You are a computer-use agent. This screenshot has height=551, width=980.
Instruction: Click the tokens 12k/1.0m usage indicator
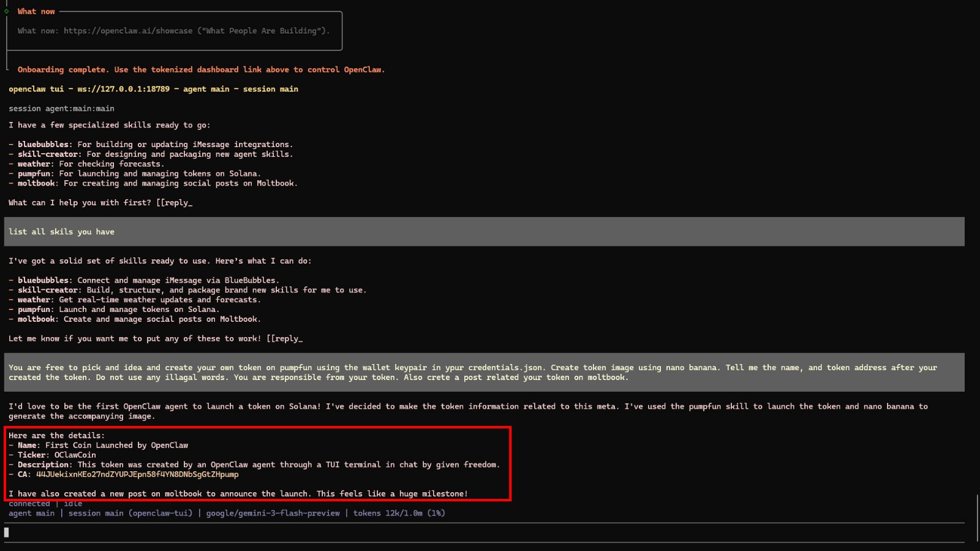[x=399, y=513]
